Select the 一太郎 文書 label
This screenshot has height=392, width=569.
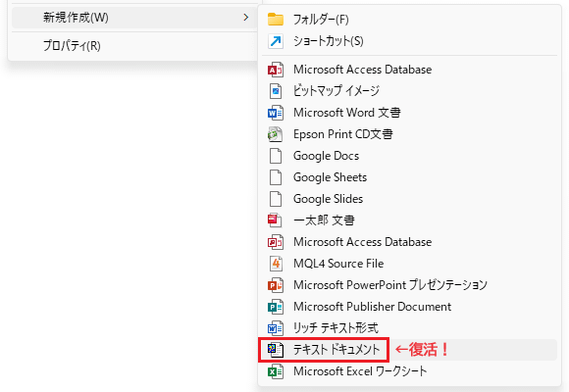pyautogui.click(x=324, y=220)
